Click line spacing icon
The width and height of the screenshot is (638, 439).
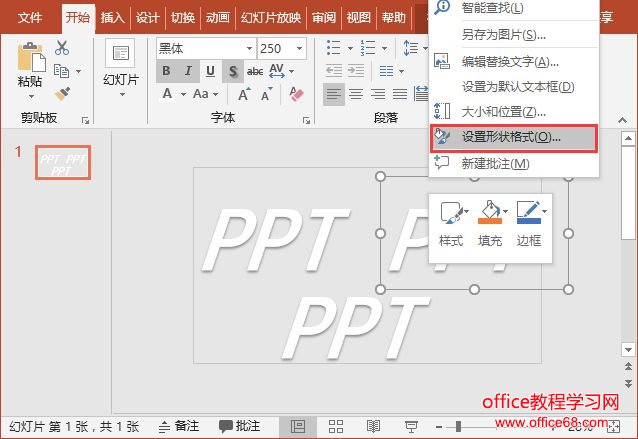pos(410,48)
